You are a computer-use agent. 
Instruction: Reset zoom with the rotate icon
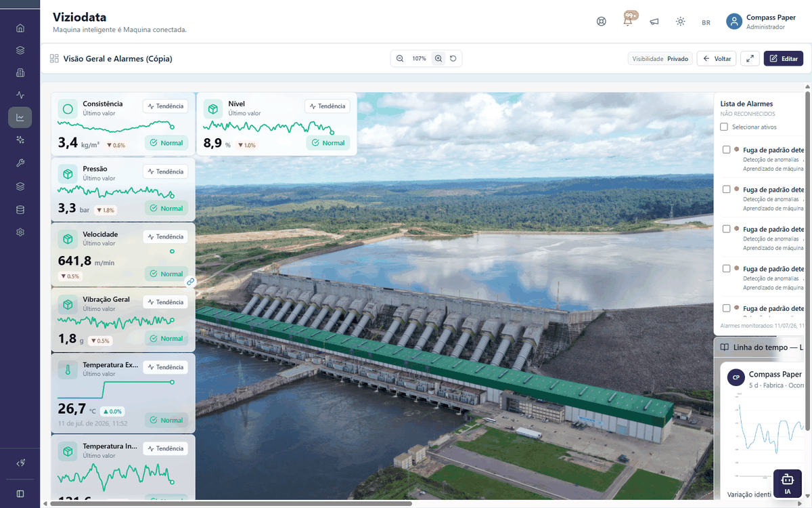pyautogui.click(x=453, y=59)
